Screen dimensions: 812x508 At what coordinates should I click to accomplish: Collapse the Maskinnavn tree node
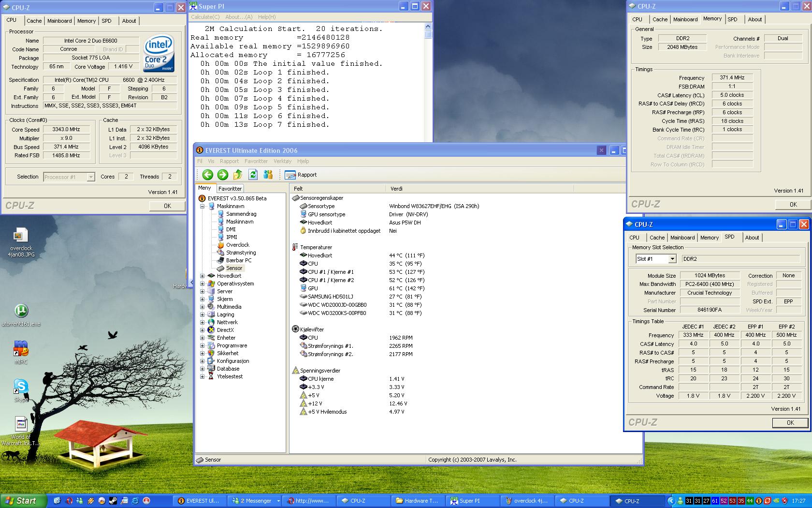click(203, 206)
